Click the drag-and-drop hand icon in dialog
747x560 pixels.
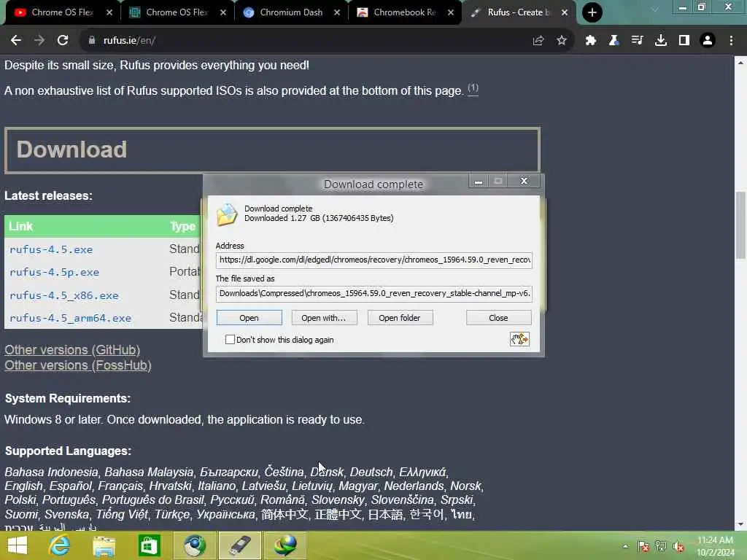click(x=519, y=339)
